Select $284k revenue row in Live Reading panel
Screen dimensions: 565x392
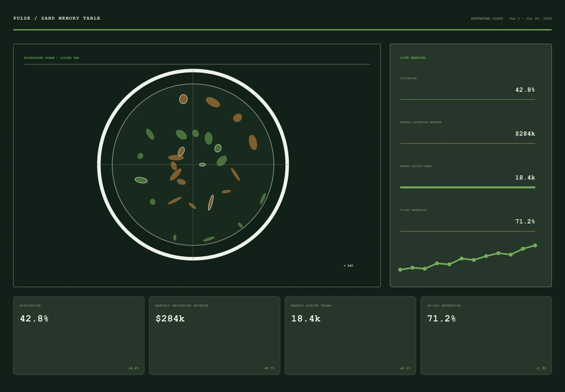[468, 132]
